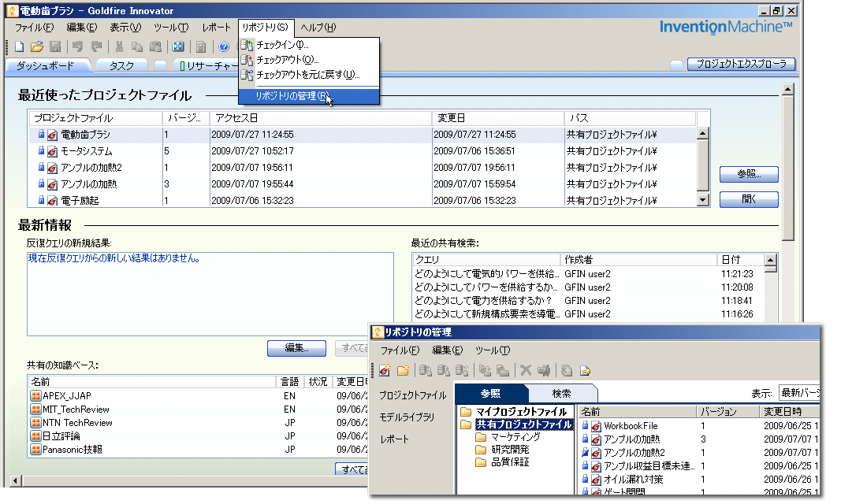Switch to the タスク tab

click(x=121, y=65)
